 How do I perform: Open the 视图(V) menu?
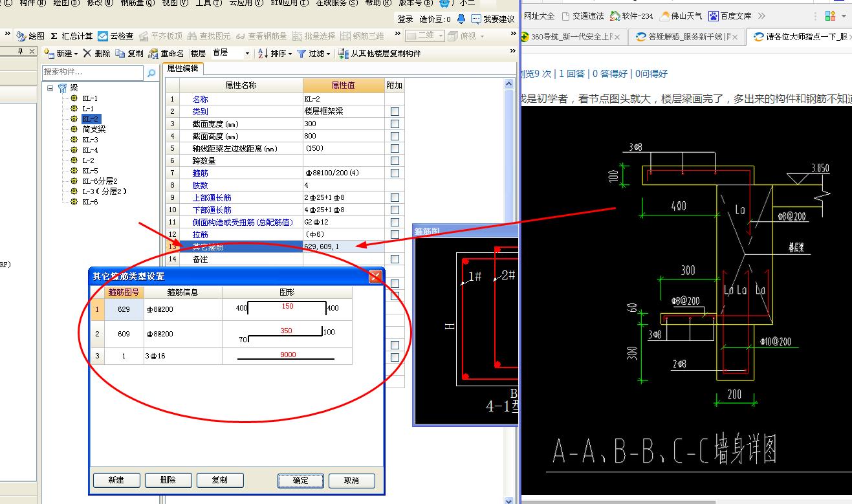175,3
